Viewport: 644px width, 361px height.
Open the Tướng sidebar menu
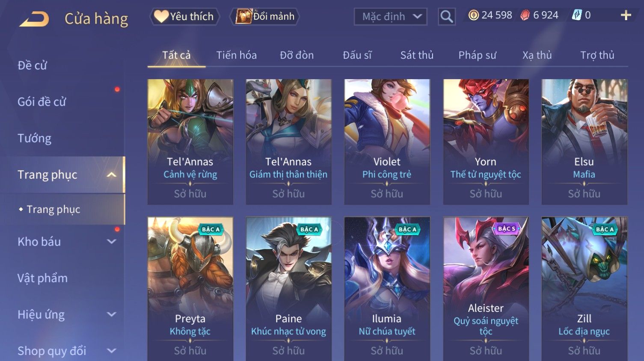pyautogui.click(x=34, y=138)
